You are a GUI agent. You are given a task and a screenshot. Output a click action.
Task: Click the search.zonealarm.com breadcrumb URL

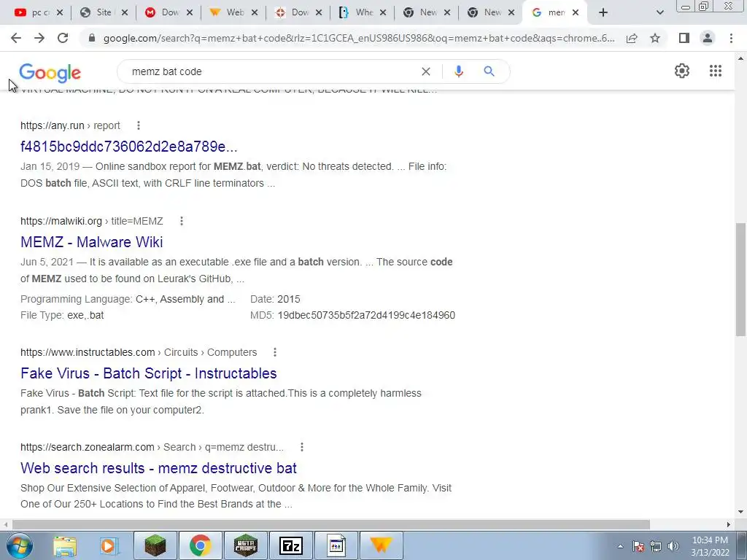pyautogui.click(x=152, y=447)
